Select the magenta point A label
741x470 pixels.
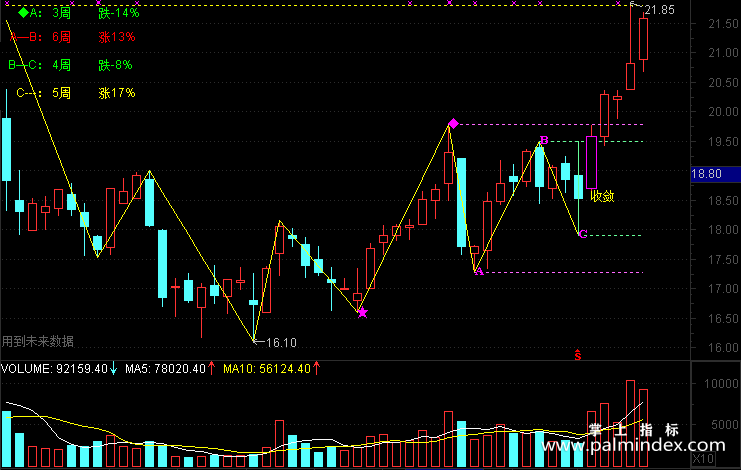(x=479, y=271)
